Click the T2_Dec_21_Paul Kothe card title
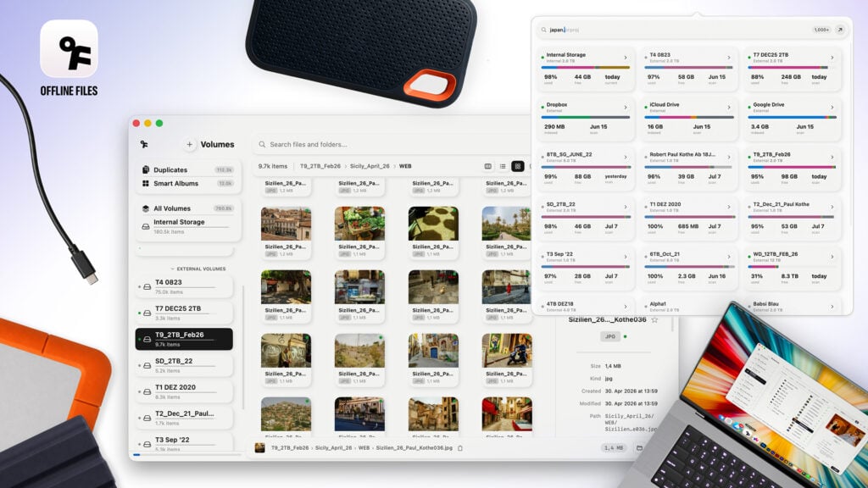The height and width of the screenshot is (488, 868). pos(781,204)
